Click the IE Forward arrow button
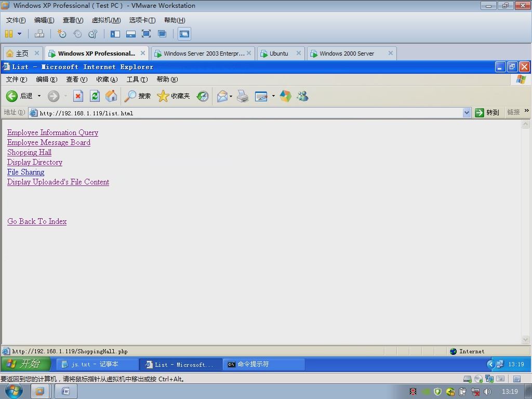This screenshot has width=532, height=399. point(54,96)
